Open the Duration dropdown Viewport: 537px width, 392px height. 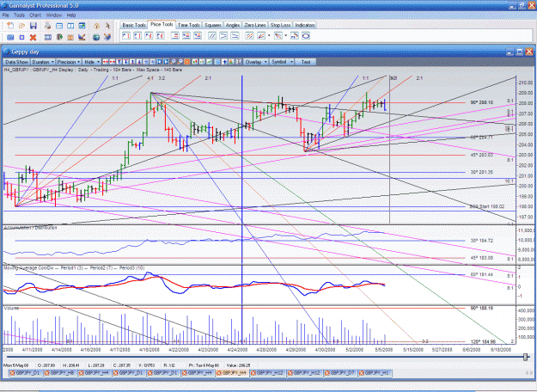pos(43,62)
